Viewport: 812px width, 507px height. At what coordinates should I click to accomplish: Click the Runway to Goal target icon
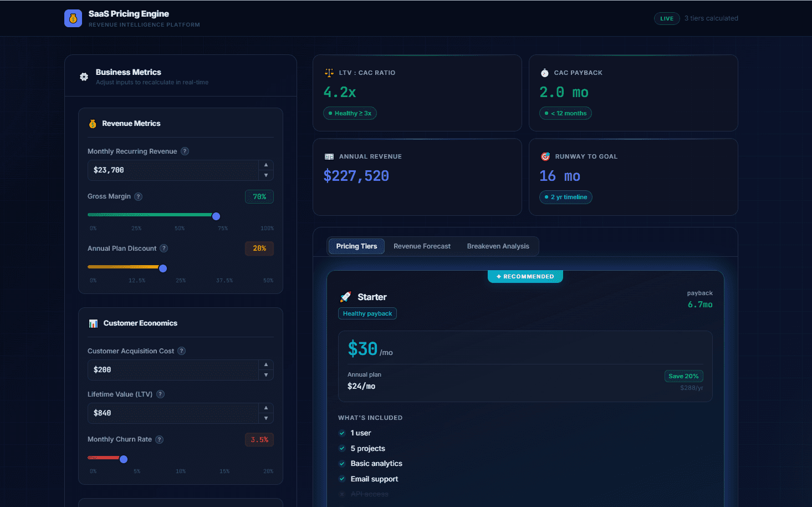click(545, 156)
